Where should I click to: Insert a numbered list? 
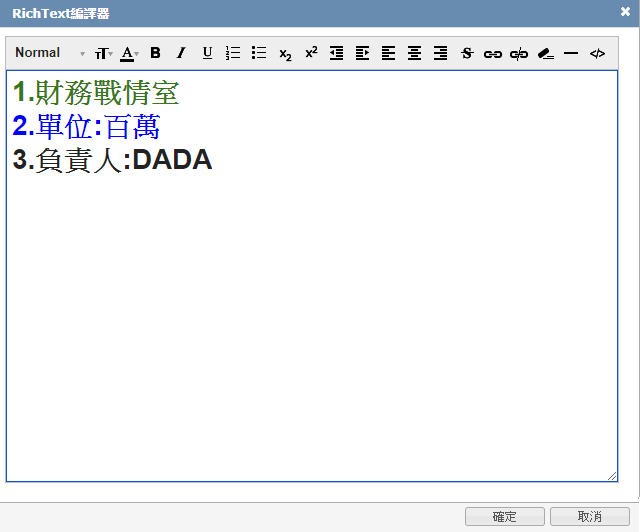(x=233, y=53)
